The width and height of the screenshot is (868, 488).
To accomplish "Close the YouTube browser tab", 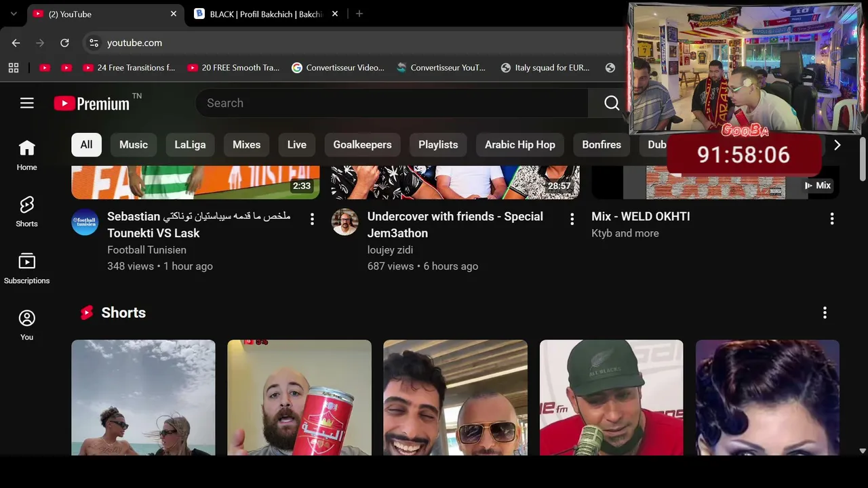I will click(174, 14).
